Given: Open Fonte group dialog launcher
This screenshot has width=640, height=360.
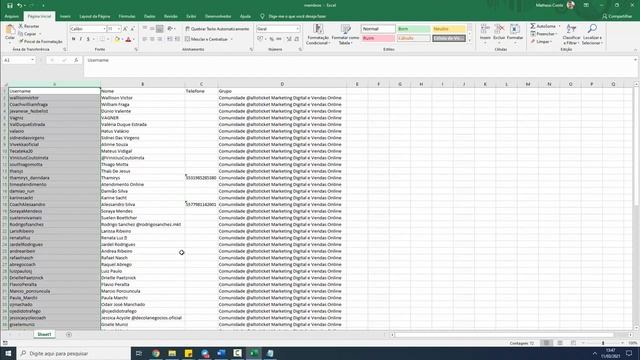Looking at the screenshot, I should [136, 49].
